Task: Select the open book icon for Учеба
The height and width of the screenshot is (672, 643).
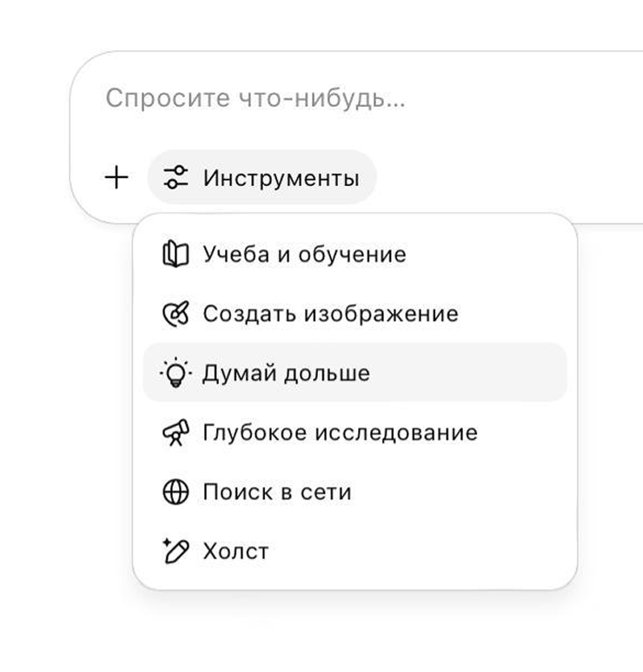Action: 176,254
